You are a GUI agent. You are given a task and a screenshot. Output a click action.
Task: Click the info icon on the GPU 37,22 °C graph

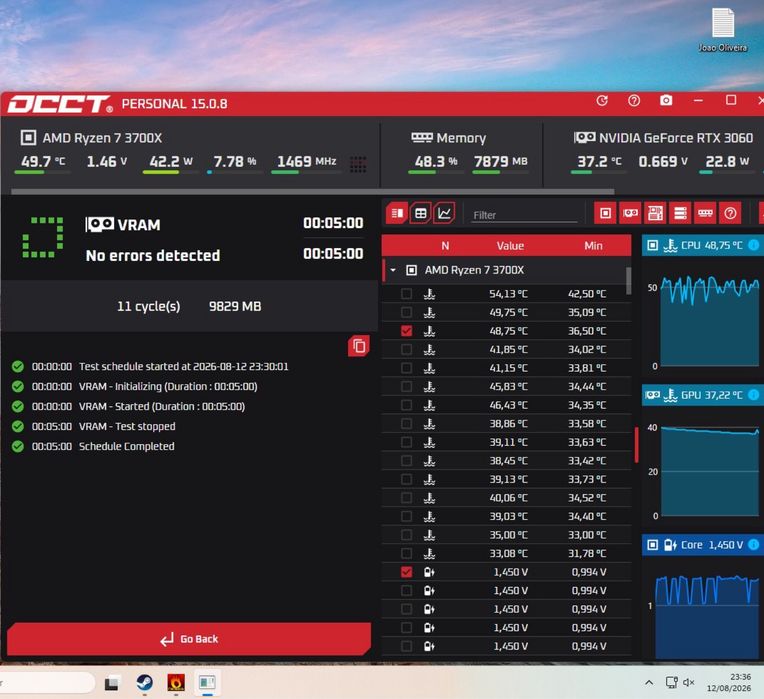click(753, 395)
